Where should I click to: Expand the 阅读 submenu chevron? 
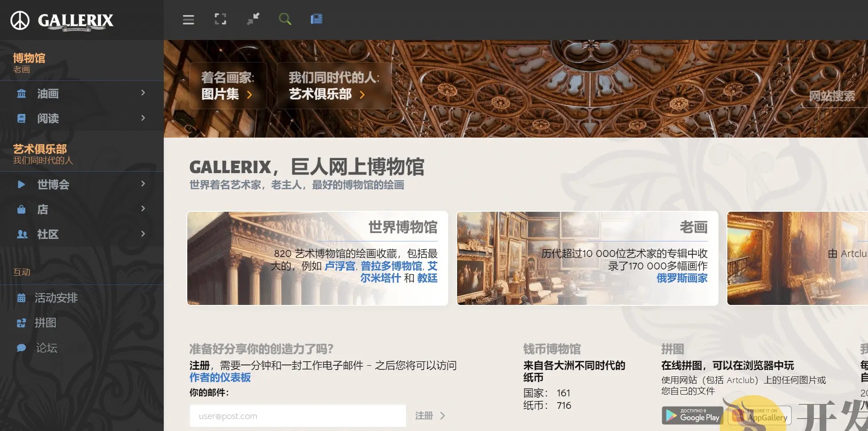(143, 118)
